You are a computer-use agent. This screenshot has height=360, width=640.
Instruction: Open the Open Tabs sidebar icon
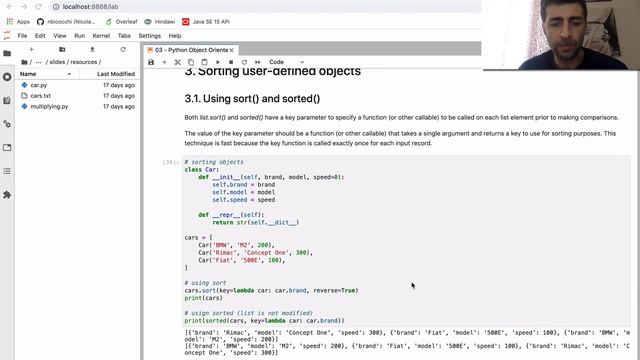point(7,147)
